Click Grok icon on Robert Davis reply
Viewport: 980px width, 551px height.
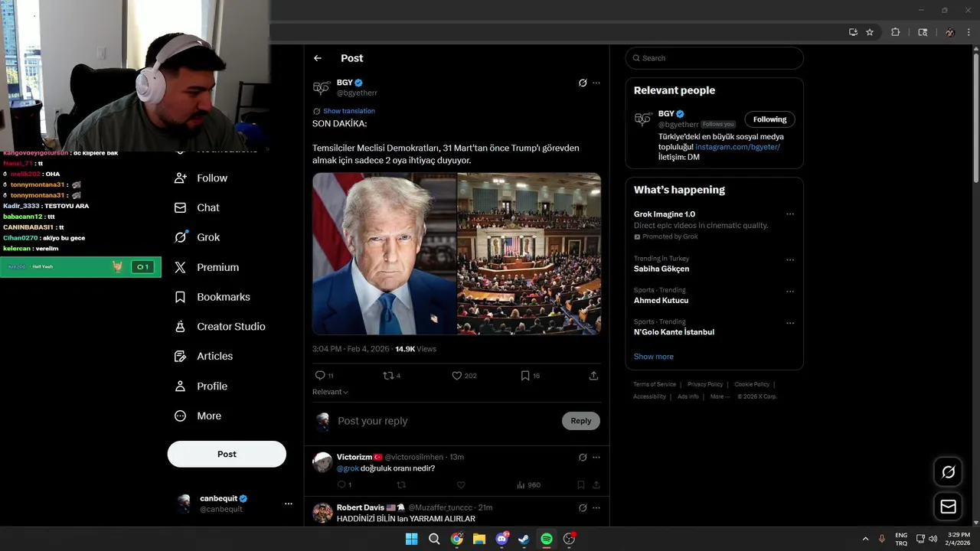583,508
